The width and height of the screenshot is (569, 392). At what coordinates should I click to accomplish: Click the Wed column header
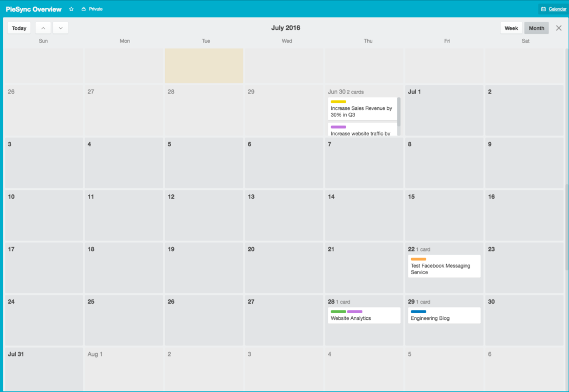[x=287, y=41]
